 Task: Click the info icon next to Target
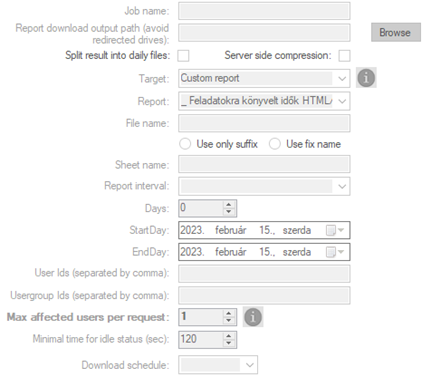tap(366, 78)
